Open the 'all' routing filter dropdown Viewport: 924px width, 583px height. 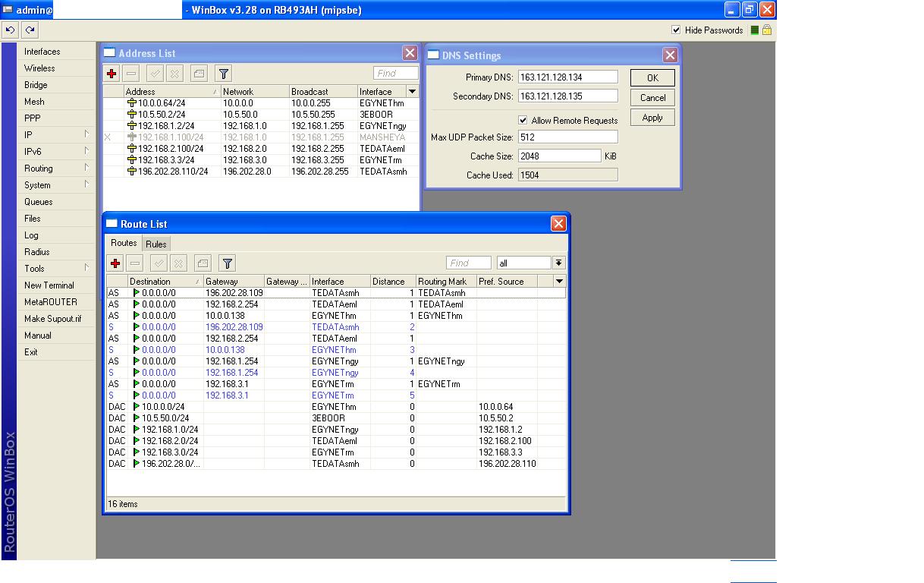[558, 263]
